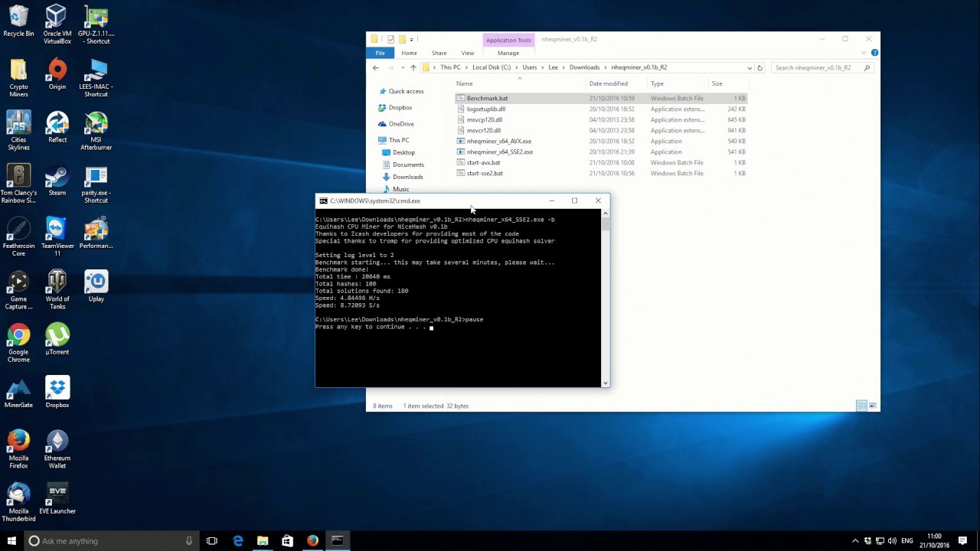The height and width of the screenshot is (551, 980).
Task: Open the Share ribbon tab
Action: pyautogui.click(x=439, y=53)
